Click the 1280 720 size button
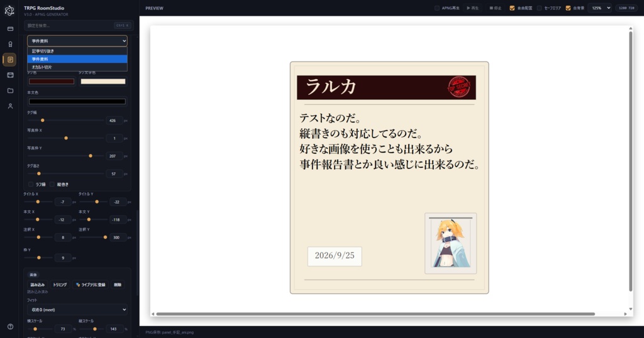 click(x=627, y=8)
